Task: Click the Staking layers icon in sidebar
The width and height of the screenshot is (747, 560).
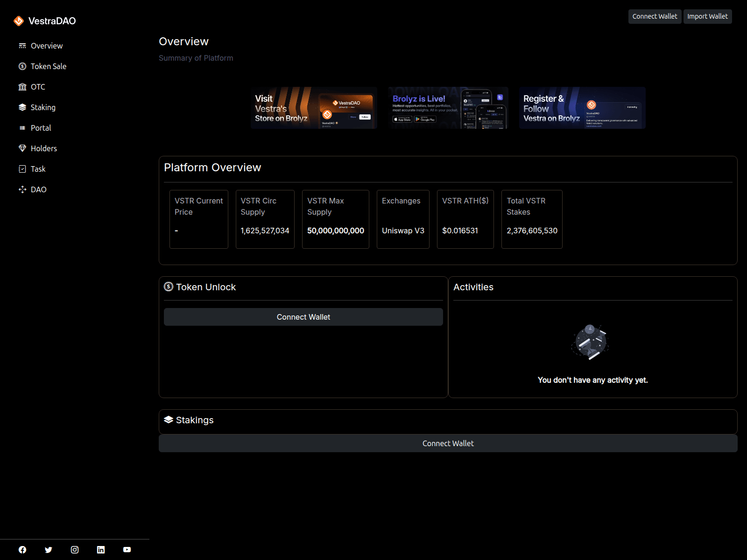Action: click(x=22, y=107)
